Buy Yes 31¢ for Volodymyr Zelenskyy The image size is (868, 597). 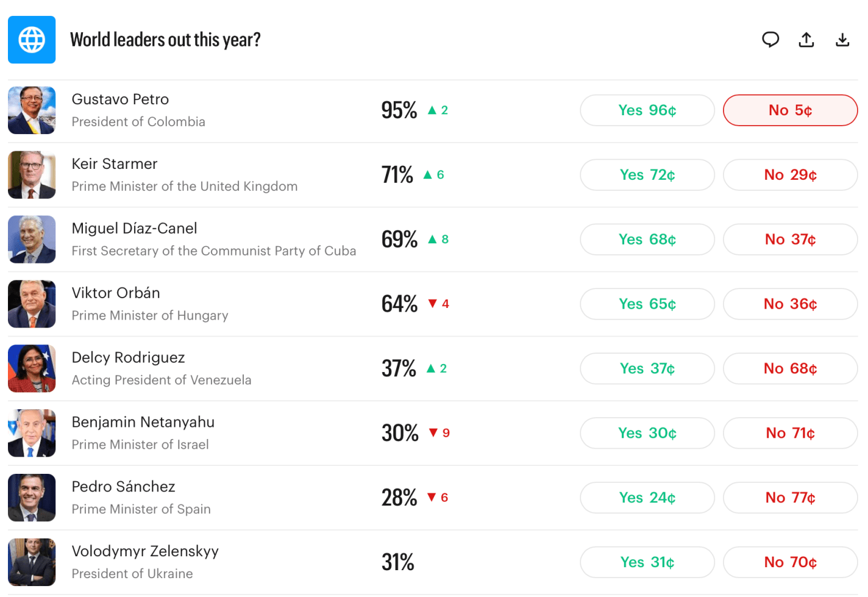tap(647, 562)
